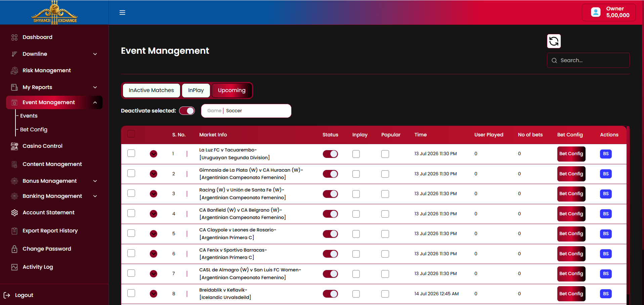This screenshot has height=305, width=644.
Task: Open the Casino Control page
Action: [42, 146]
